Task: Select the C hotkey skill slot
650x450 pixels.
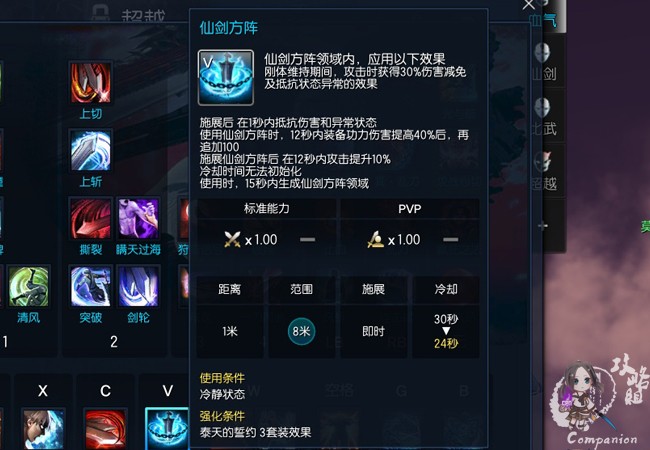Action: pyautogui.click(x=105, y=429)
